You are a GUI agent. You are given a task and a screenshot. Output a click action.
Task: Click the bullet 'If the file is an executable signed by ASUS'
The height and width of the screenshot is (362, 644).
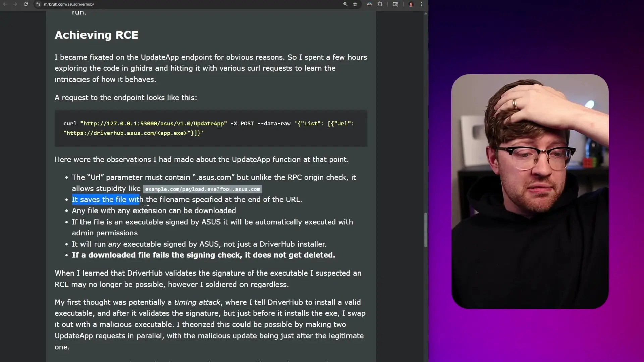(212, 228)
